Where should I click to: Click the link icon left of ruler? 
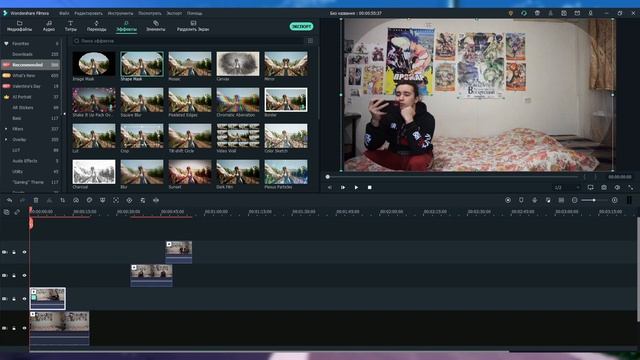pyautogui.click(x=17, y=212)
